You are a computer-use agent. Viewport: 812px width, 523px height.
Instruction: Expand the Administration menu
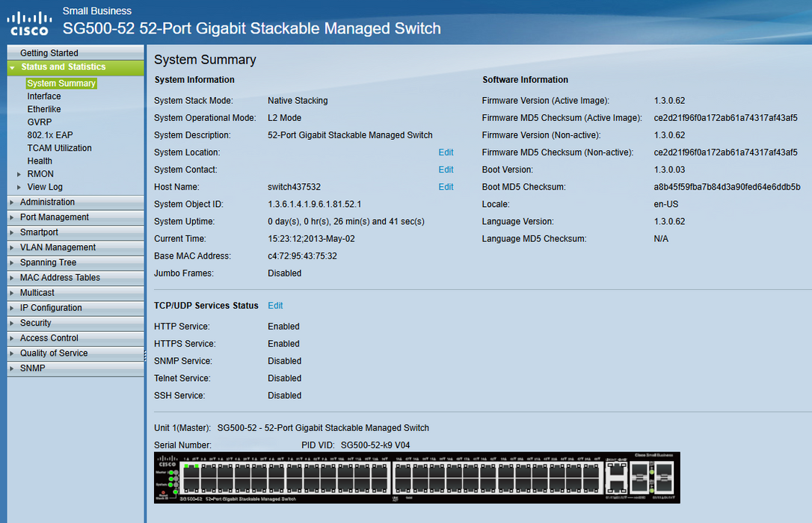click(x=75, y=202)
